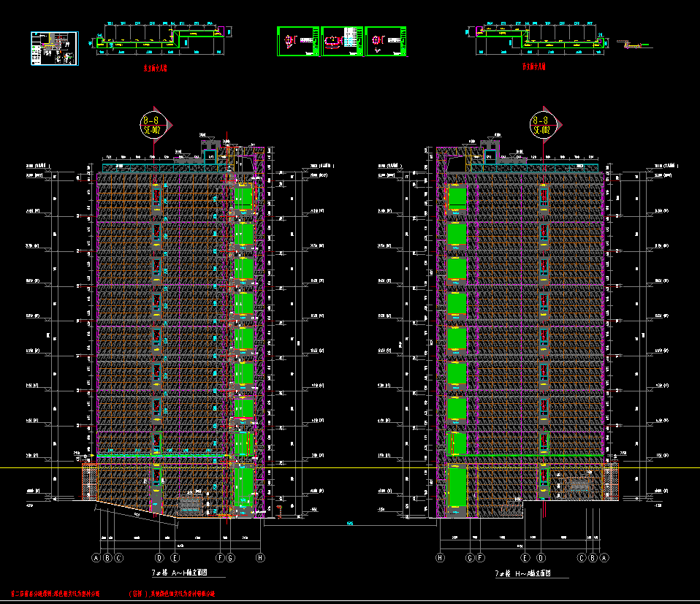Pick axis bubble D under the A~H elevation
This screenshot has width=700, height=604.
click(159, 558)
